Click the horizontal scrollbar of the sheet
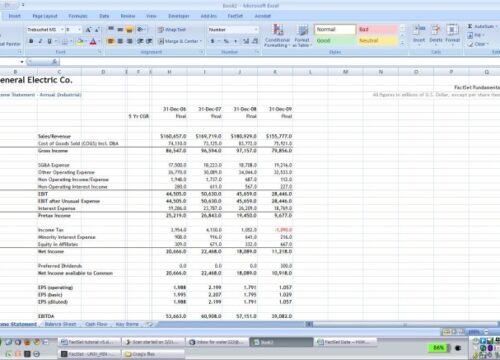Screen dimensions: 500x360 coord(405,324)
